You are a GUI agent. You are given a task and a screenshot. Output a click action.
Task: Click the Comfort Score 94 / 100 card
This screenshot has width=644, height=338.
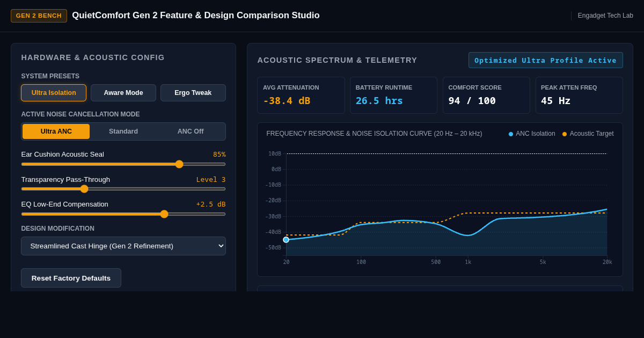tap(486, 95)
